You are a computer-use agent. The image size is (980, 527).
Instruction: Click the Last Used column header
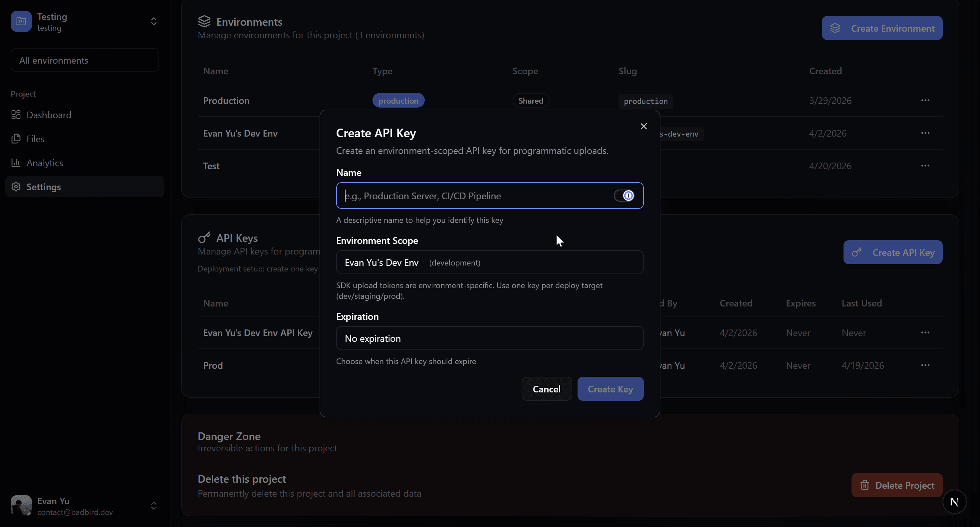[x=861, y=303]
